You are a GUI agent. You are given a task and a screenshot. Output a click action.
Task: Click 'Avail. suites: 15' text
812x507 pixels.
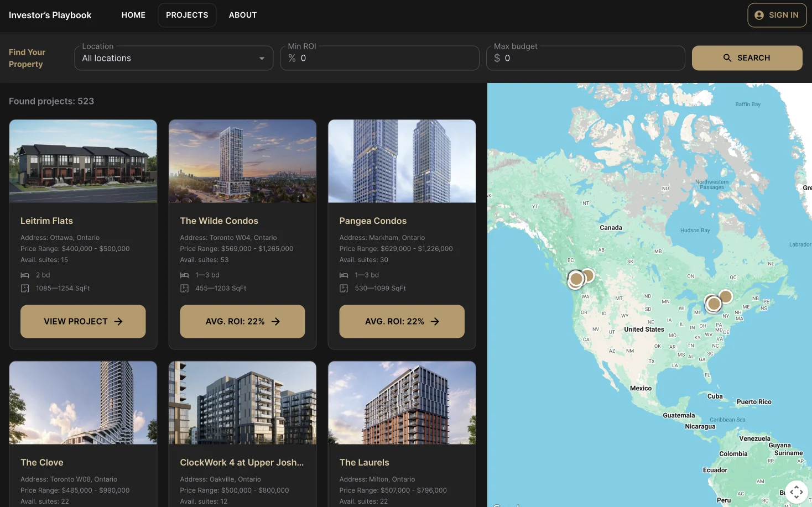click(x=44, y=260)
